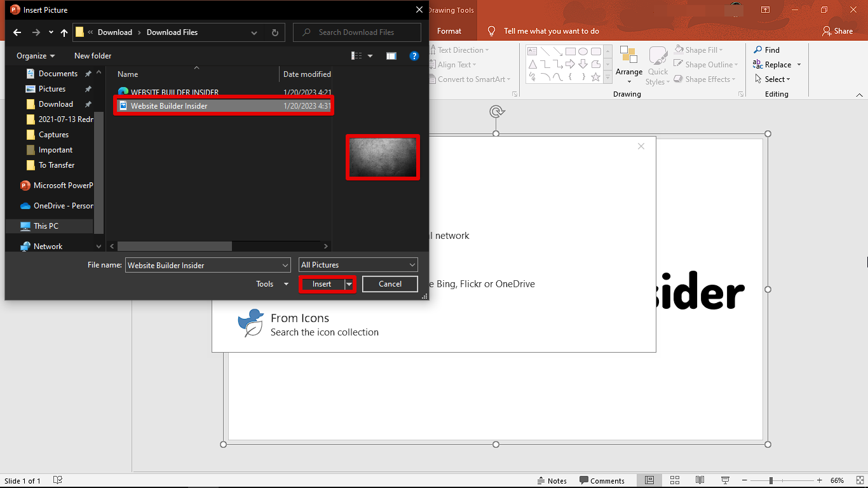Click the New folder button

coord(93,56)
